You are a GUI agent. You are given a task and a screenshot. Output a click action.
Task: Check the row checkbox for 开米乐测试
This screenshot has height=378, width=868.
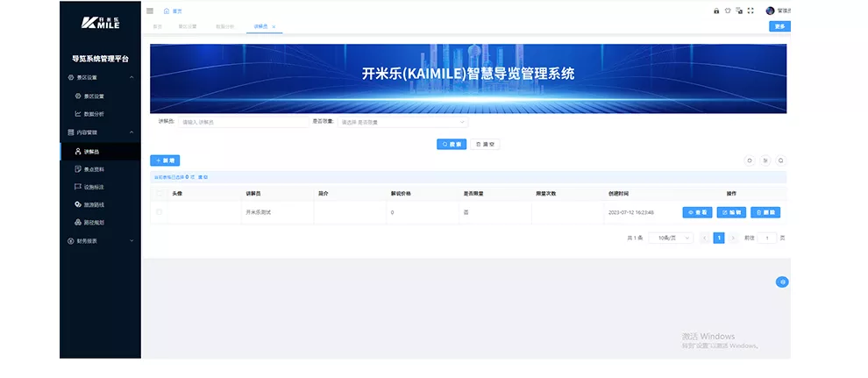click(160, 212)
